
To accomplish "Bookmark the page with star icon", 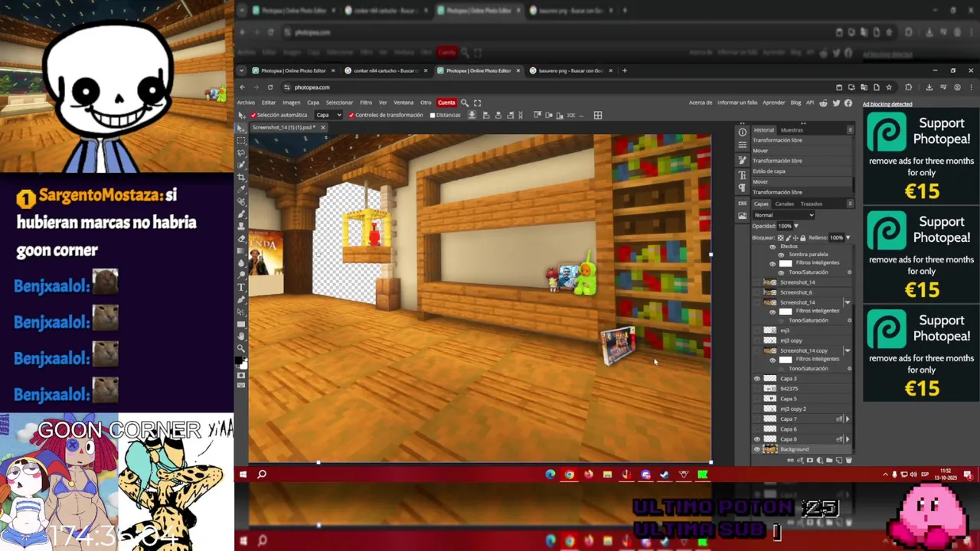I will [889, 87].
